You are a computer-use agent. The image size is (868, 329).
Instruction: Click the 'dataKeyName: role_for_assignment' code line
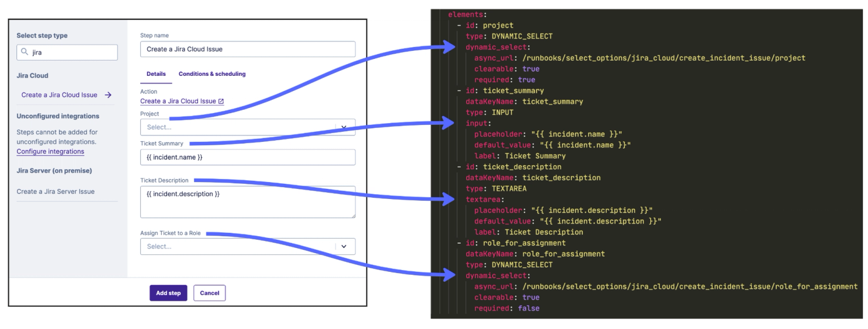[x=535, y=254]
